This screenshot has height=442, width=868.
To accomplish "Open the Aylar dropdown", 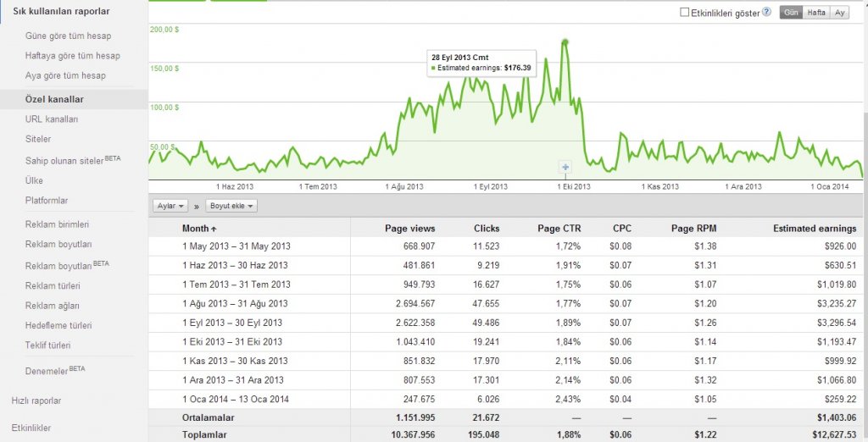I will [170, 206].
